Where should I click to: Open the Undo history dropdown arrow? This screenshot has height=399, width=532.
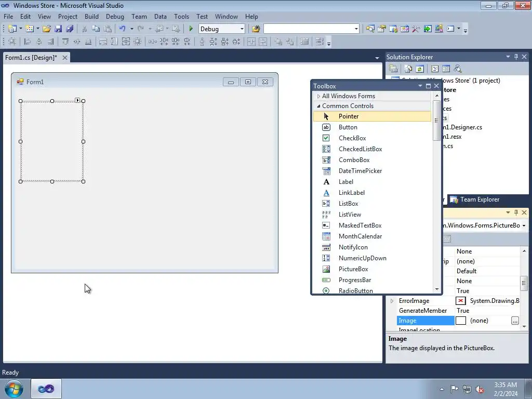131,29
